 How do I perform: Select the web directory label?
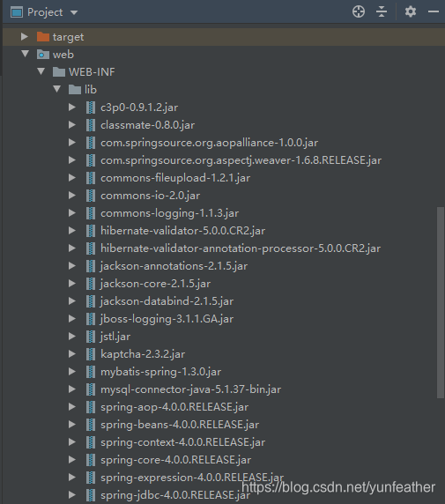tap(63, 55)
